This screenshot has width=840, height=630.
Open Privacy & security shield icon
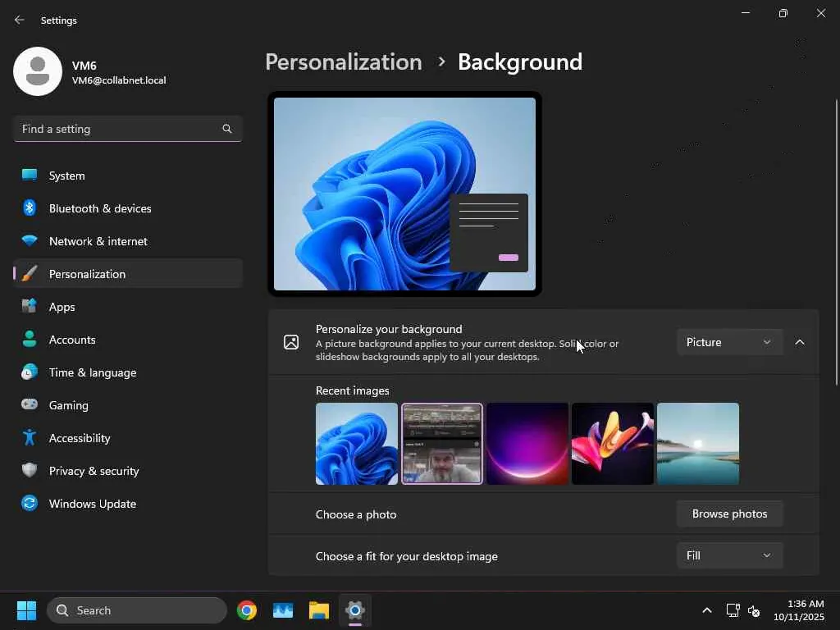[x=30, y=471]
